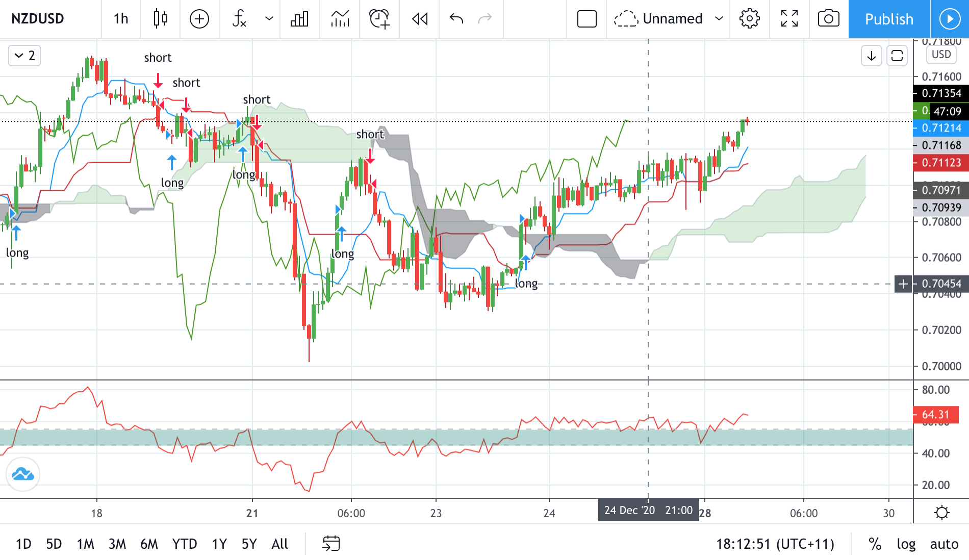Change the USD currency label on price axis
This screenshot has height=560, width=969.
coord(941,55)
